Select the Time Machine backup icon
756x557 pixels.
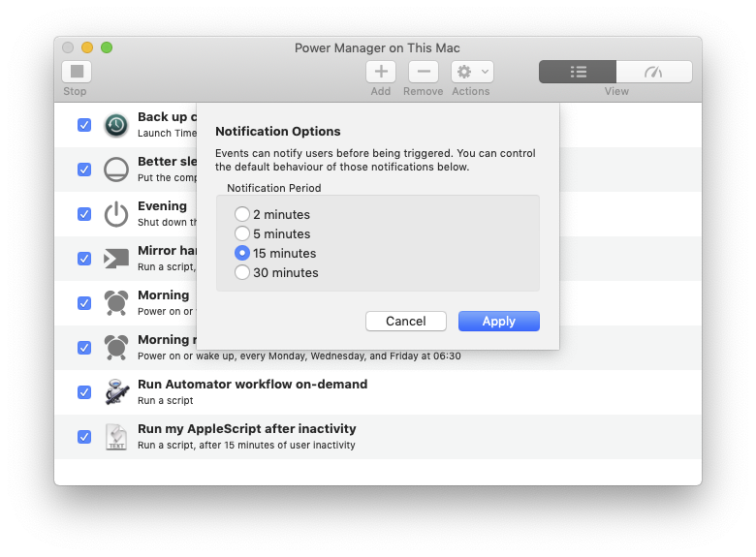coord(116,125)
